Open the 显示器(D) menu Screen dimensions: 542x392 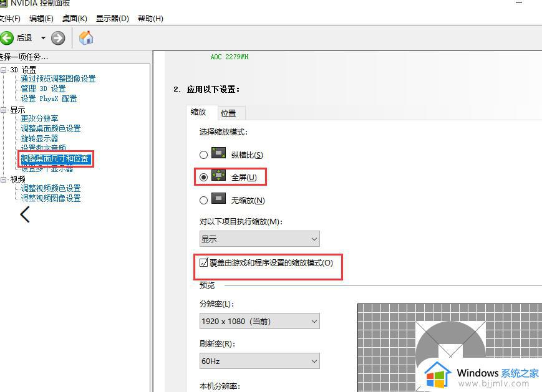tap(112, 19)
